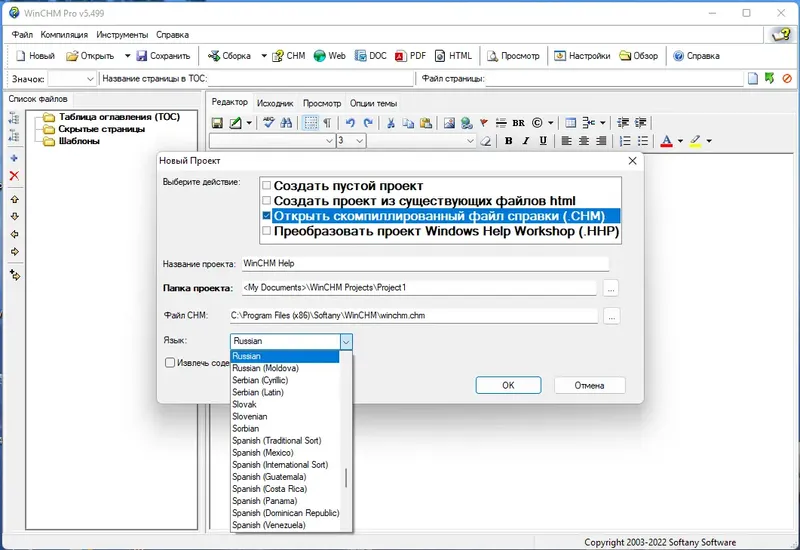Screen dimensions: 800x550
Task: Click the red X delete icon in sidebar
Action: tap(14, 176)
